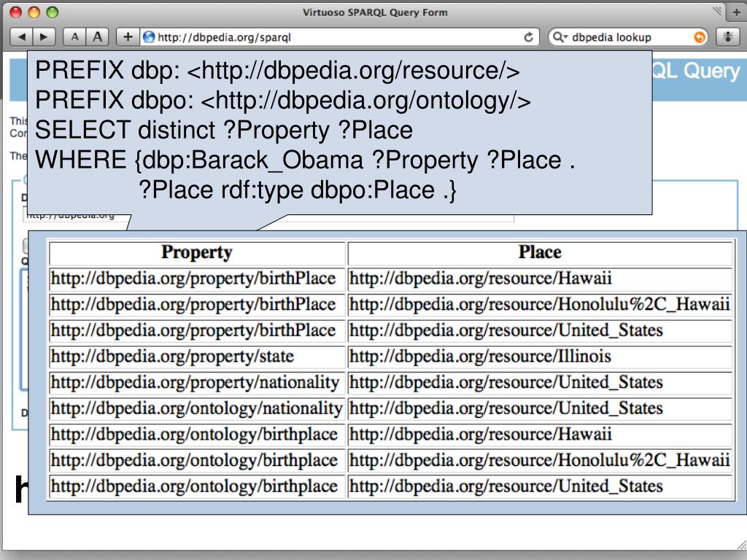Viewport: 747px width, 560px height.
Task: Click first resource/Honolulu%2C_Hawaii cell
Action: (540, 305)
